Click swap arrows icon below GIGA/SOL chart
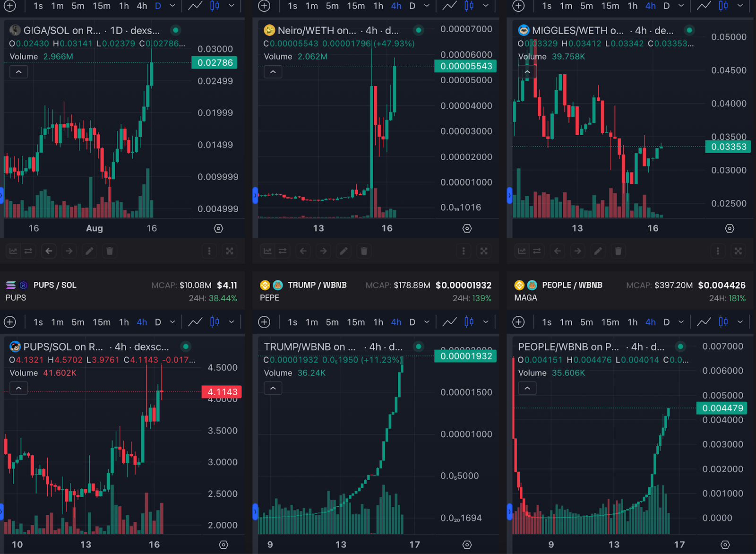756x554 pixels. (28, 251)
